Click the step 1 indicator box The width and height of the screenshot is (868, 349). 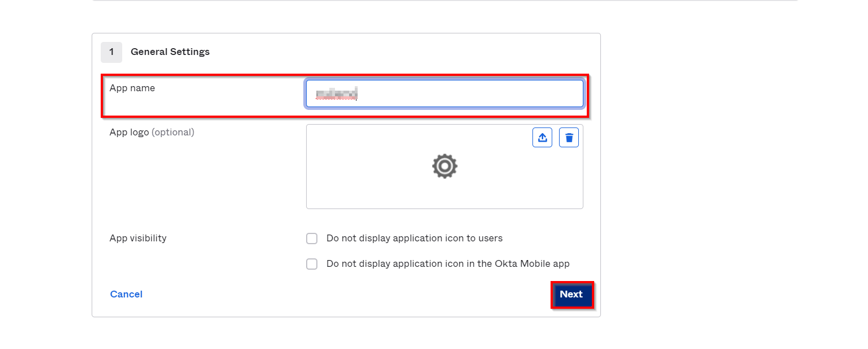click(111, 52)
